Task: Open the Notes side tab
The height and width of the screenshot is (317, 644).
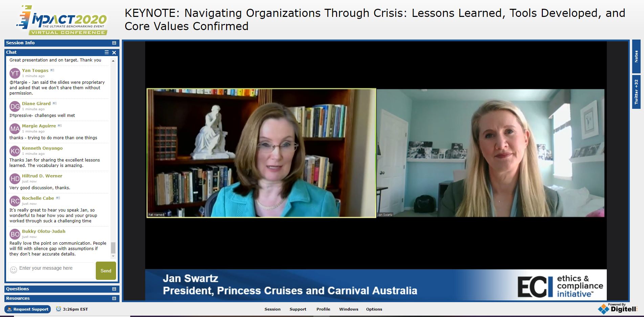Action: (636, 56)
